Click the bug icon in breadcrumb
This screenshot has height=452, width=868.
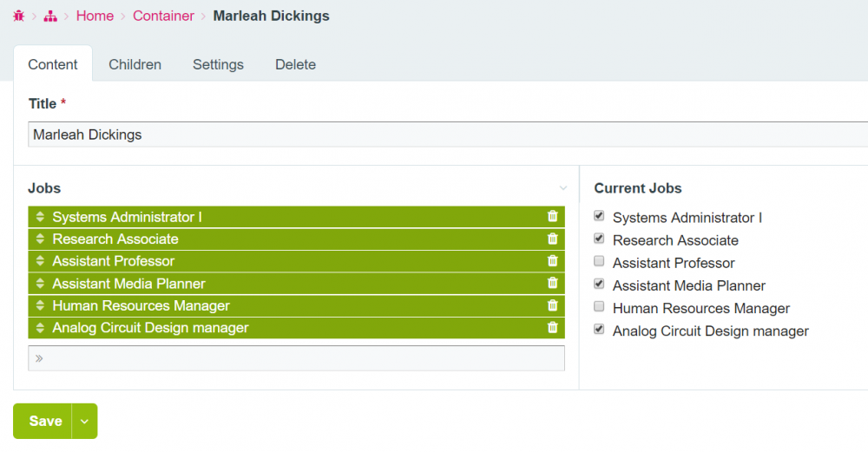tap(18, 16)
